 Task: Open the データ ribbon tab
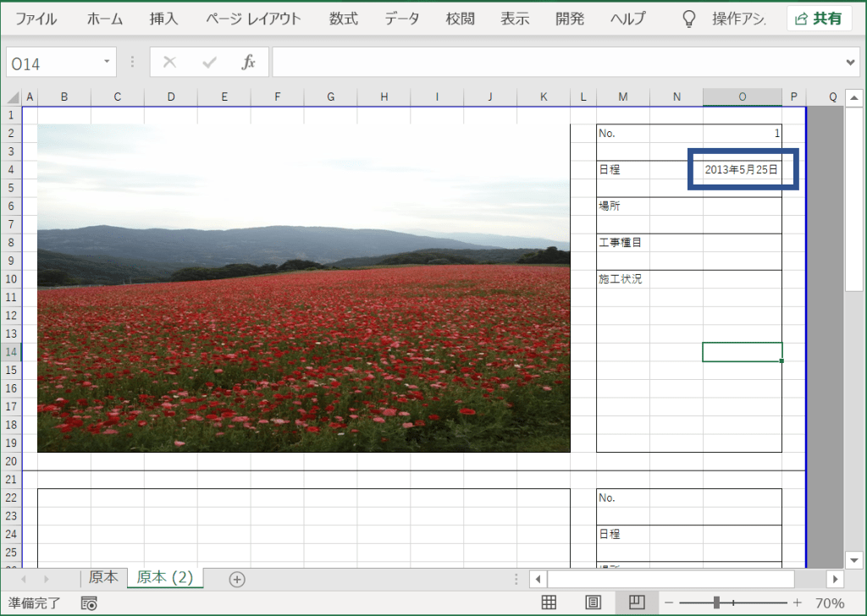(402, 19)
